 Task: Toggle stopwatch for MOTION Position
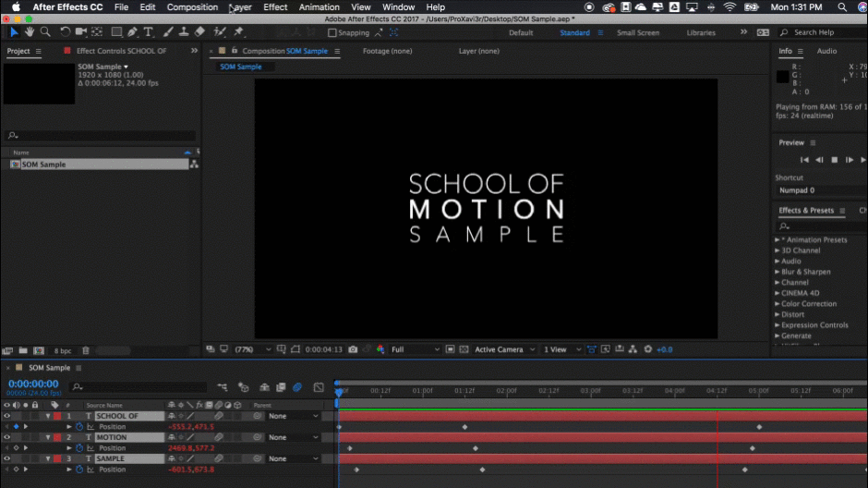coord(79,448)
